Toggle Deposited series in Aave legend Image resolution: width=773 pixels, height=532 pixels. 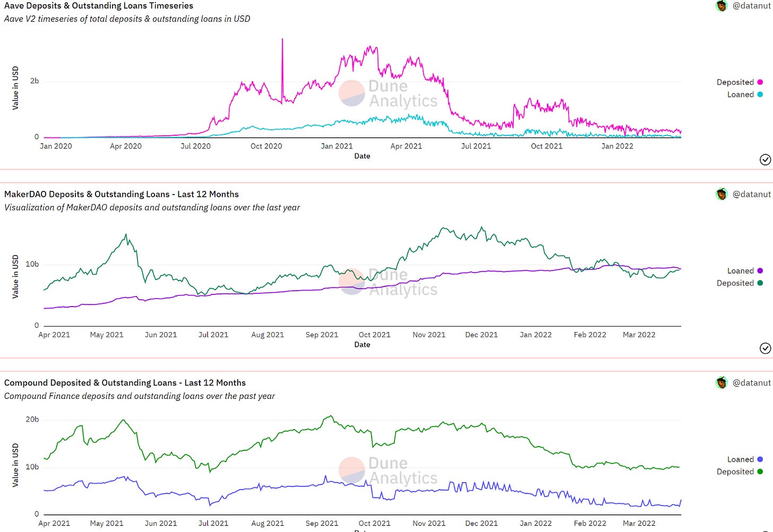pos(740,82)
